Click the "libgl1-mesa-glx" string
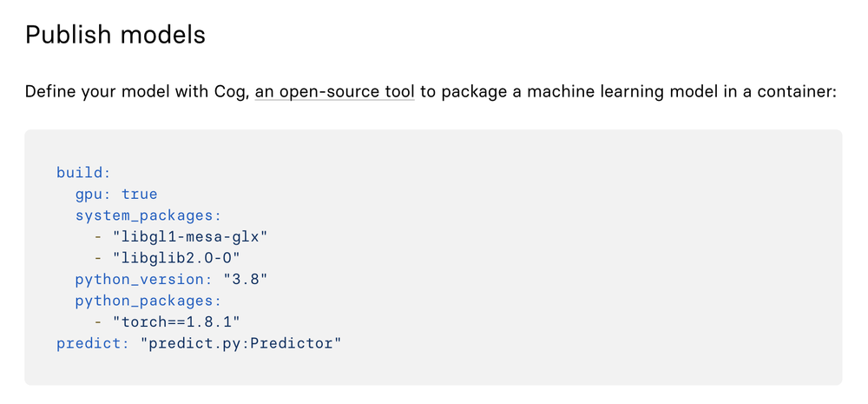 (190, 236)
